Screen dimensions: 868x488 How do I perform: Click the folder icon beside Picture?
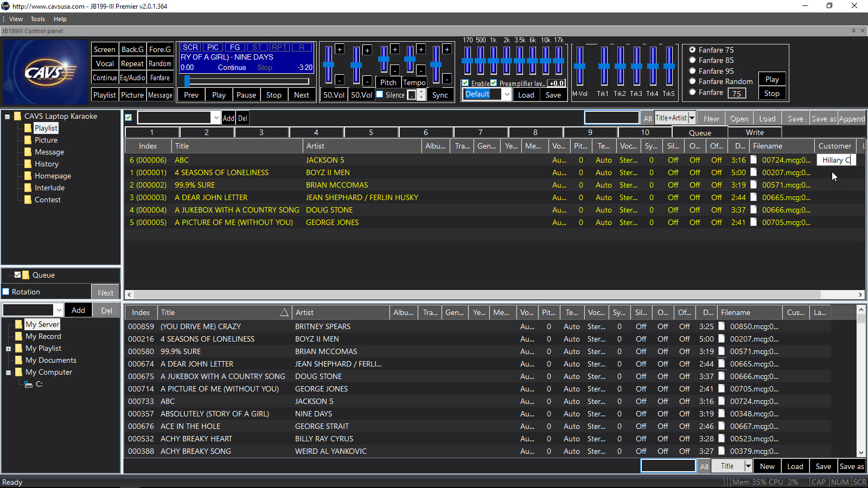coord(28,140)
